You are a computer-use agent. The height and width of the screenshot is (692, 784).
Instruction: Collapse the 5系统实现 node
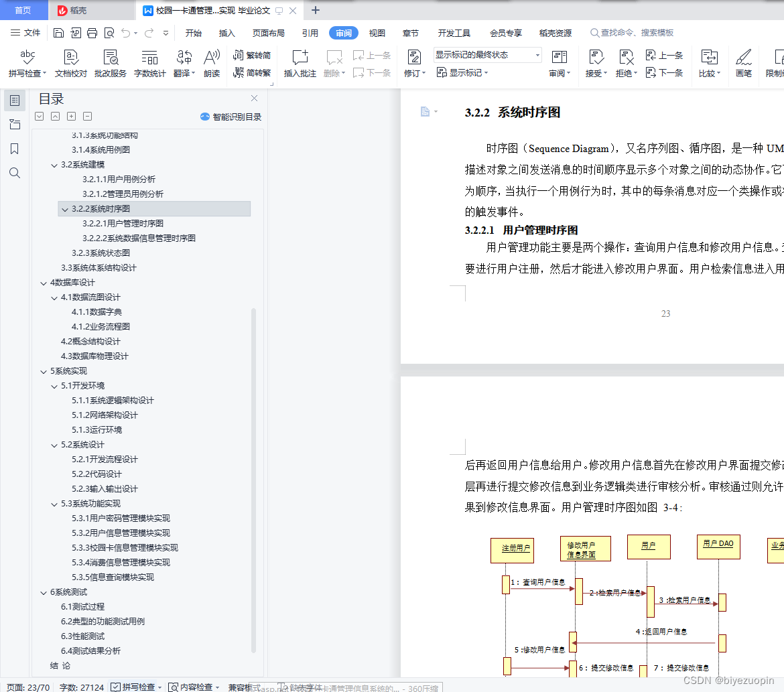pyautogui.click(x=44, y=372)
